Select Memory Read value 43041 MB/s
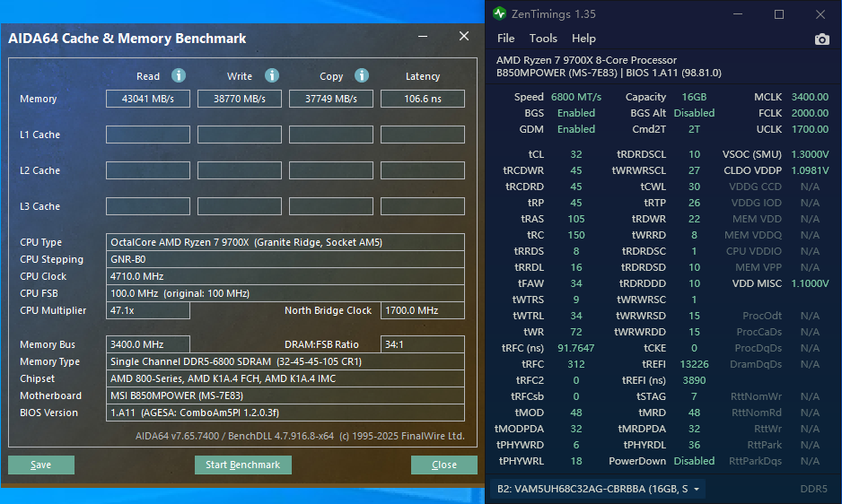This screenshot has height=504, width=842. click(x=148, y=99)
